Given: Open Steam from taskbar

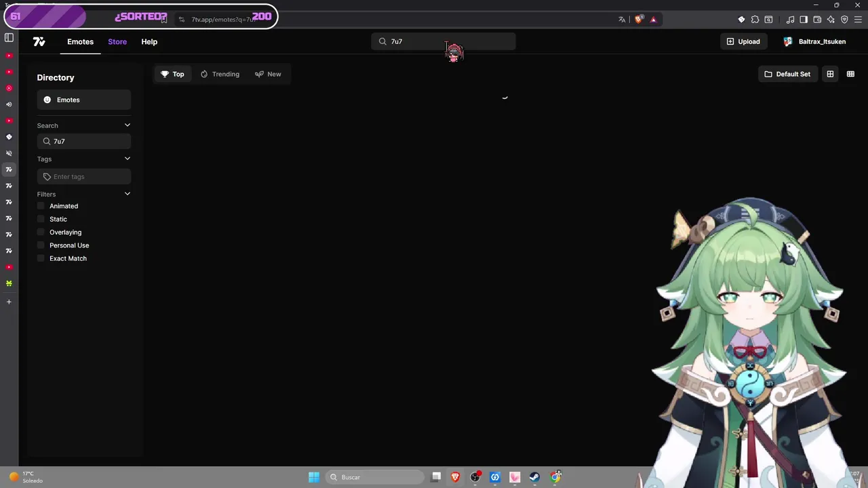Looking at the screenshot, I should pos(534,477).
